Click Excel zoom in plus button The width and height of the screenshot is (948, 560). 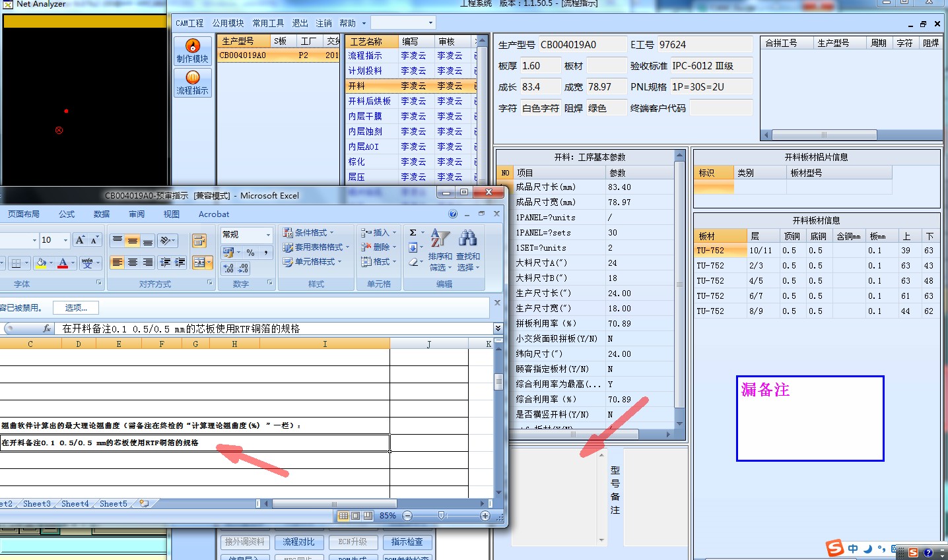click(485, 516)
